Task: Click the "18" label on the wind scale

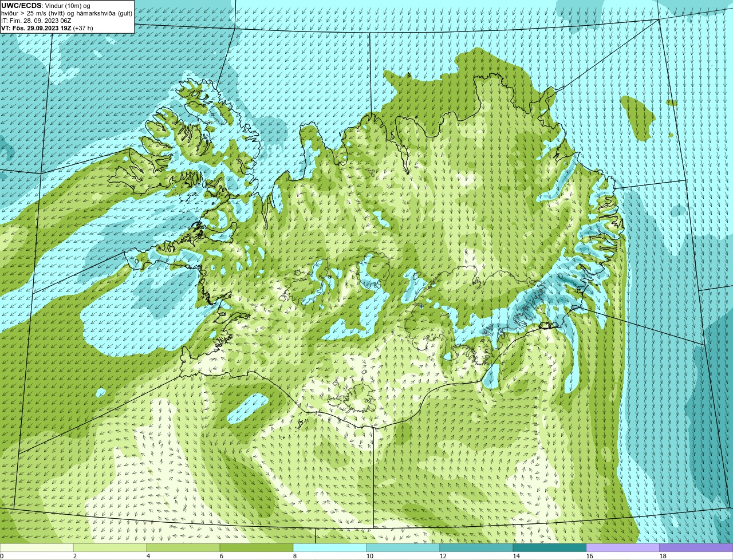Action: click(663, 556)
